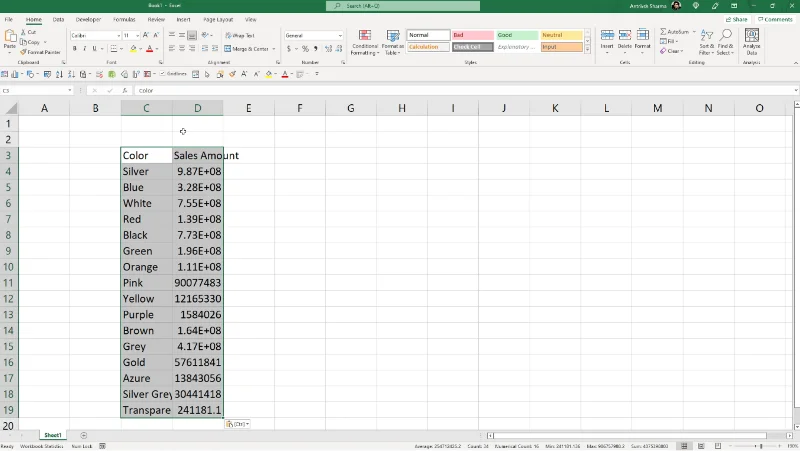Click the Fill button in the Editing group
The height and width of the screenshot is (451, 800).
(669, 41)
